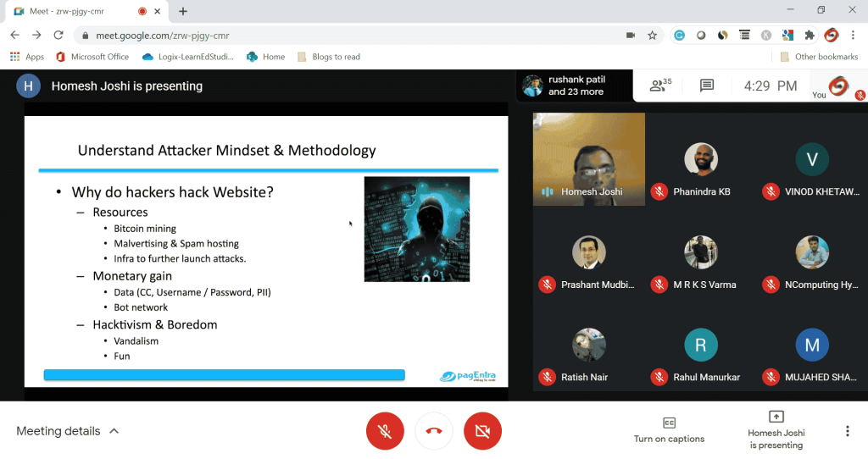
Task: Open the Blogs to read bookmark folder
Action: coord(329,57)
